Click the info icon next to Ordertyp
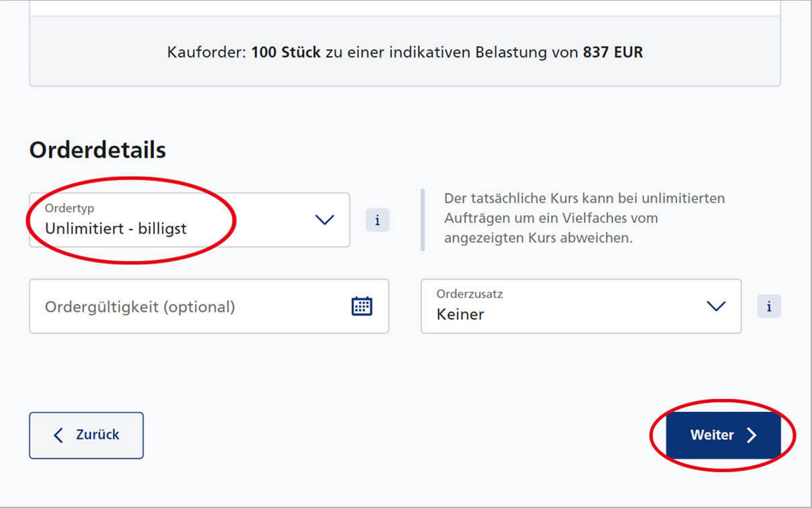This screenshot has width=812, height=508. [x=377, y=220]
